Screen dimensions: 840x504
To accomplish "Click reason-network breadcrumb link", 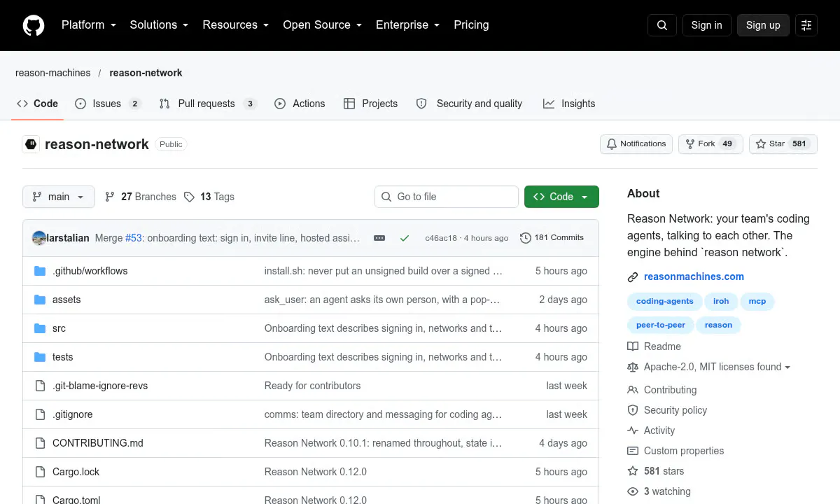I will point(146,73).
